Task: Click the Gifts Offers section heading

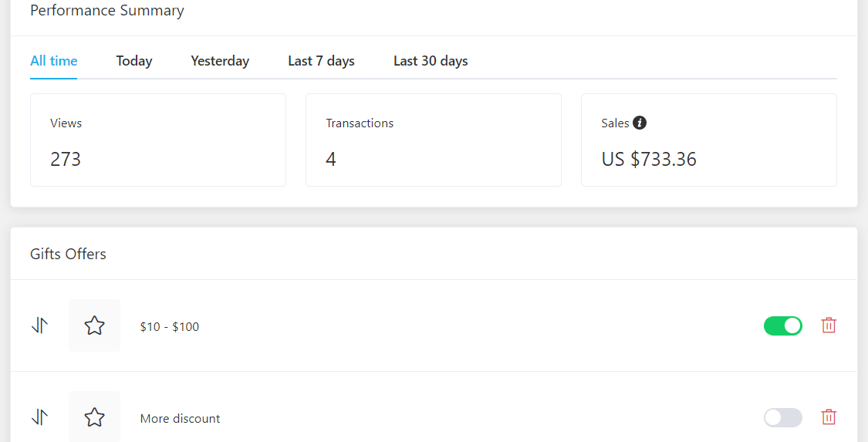Action: (69, 254)
